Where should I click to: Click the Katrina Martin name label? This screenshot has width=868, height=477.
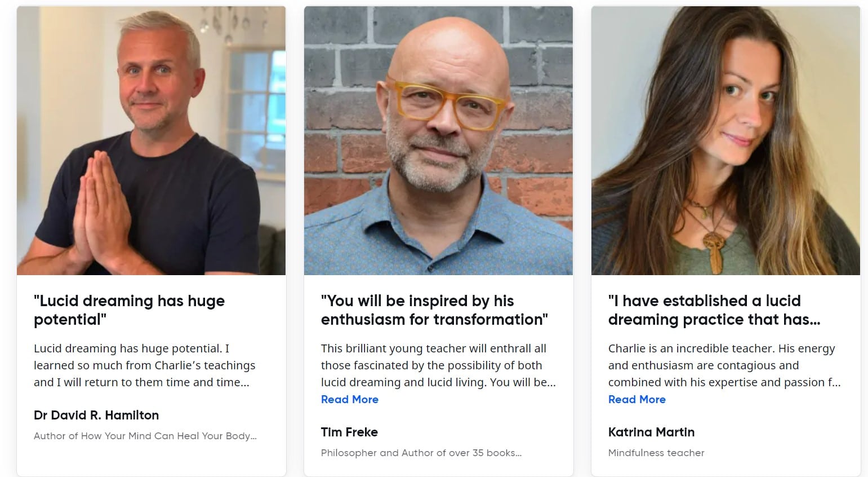pyautogui.click(x=651, y=432)
